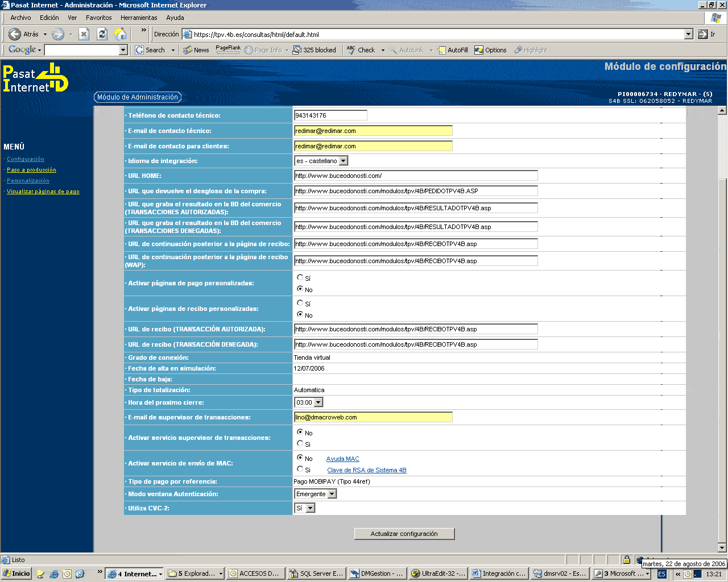Refresh the page with the Refresh icon
The height and width of the screenshot is (582, 728).
(102, 34)
